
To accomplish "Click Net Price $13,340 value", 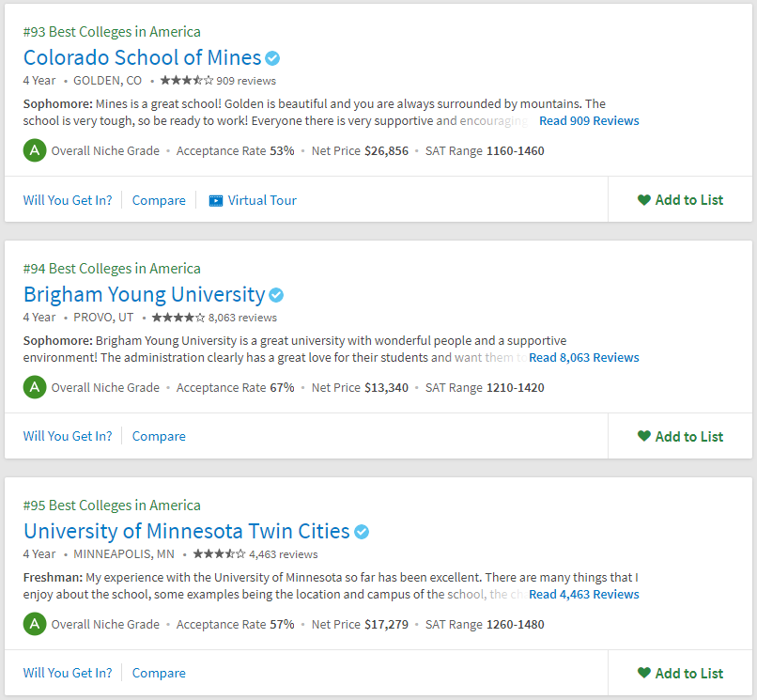I will [386, 387].
